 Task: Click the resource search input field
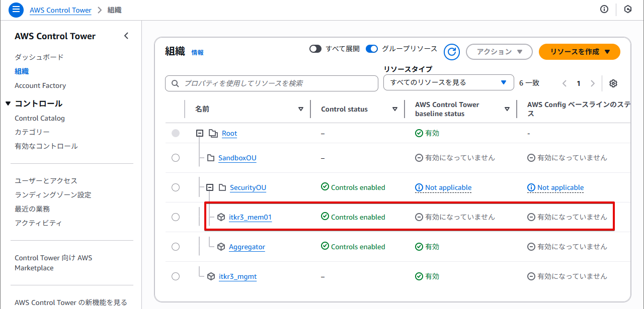272,83
